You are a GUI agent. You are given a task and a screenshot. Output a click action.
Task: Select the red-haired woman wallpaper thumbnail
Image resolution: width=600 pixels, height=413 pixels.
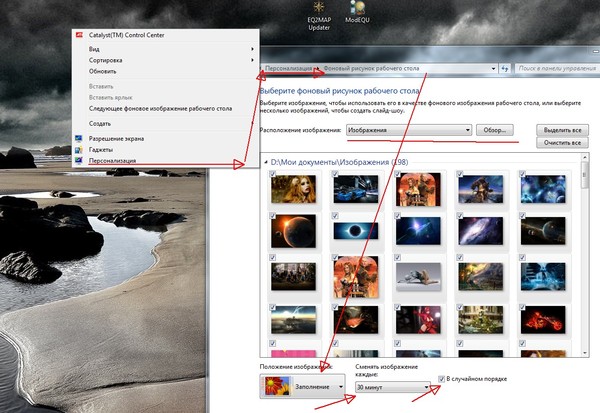(293, 189)
